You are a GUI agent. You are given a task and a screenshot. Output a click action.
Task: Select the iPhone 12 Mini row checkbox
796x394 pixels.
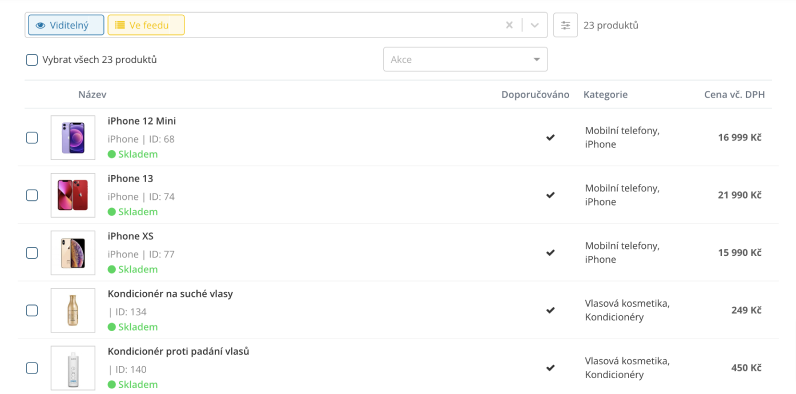click(32, 138)
